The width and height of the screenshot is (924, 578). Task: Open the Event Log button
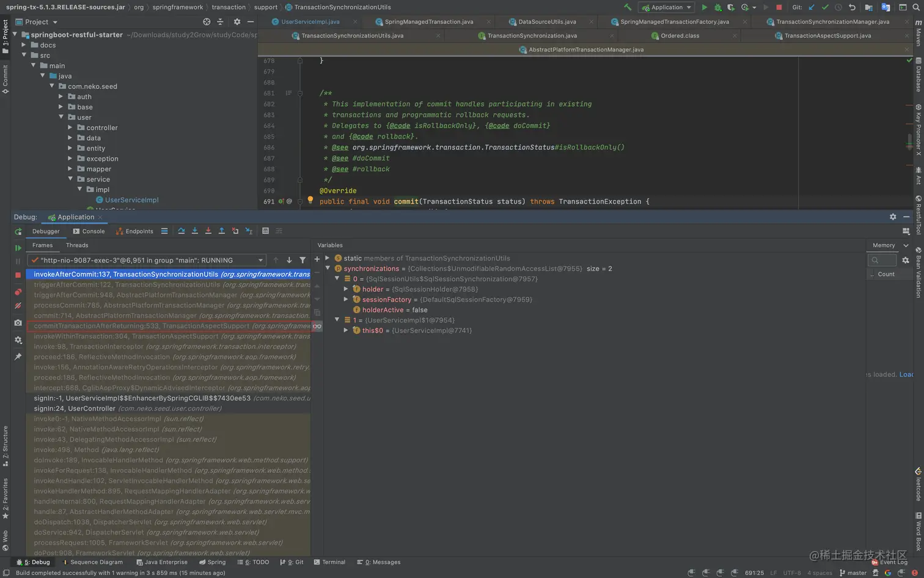coord(889,562)
